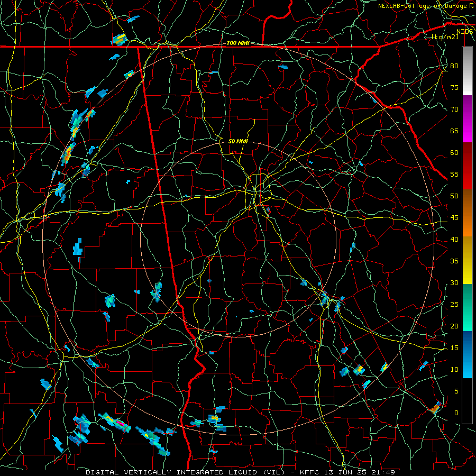Select the black bottom segment of the color scale
This screenshot has height=476, width=476.
[467, 401]
